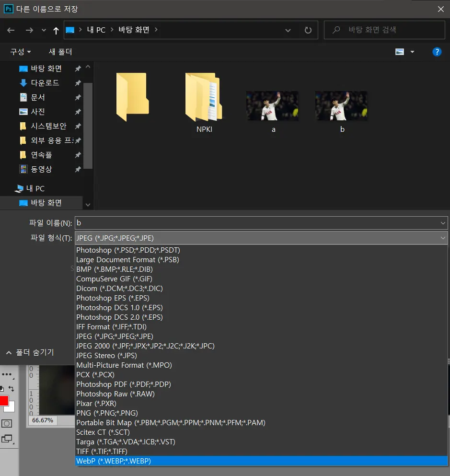The width and height of the screenshot is (450, 476).
Task: Choose Photoshop DCS 2.0 format
Action: (261, 317)
